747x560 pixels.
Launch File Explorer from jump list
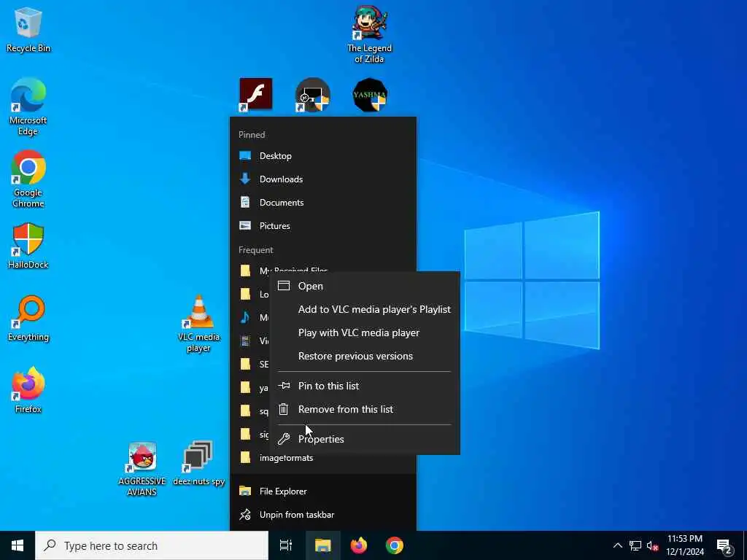pos(323,491)
